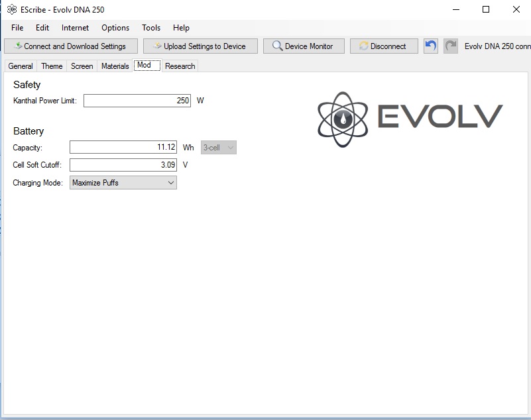The image size is (531, 420).
Task: Click the Evolv logo image
Action: [410, 119]
